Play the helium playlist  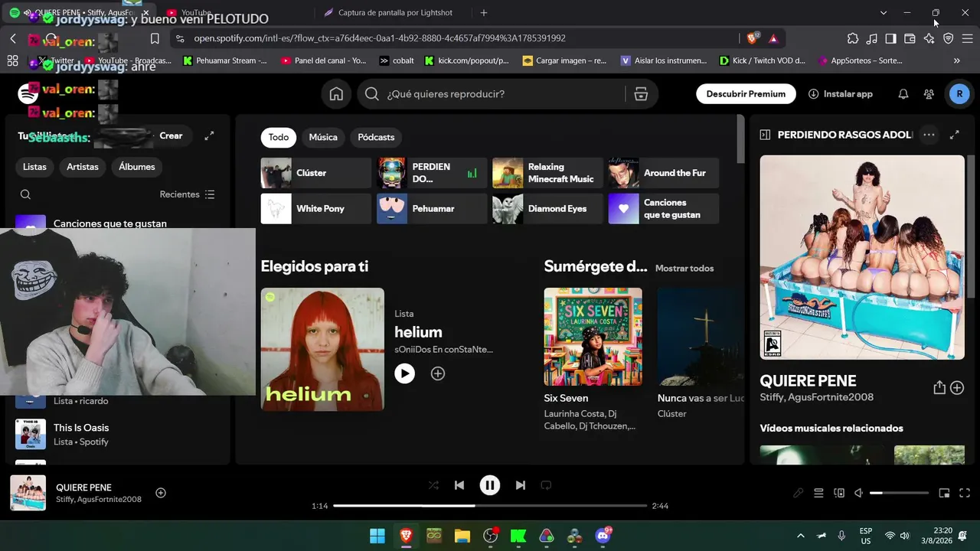[x=404, y=373]
